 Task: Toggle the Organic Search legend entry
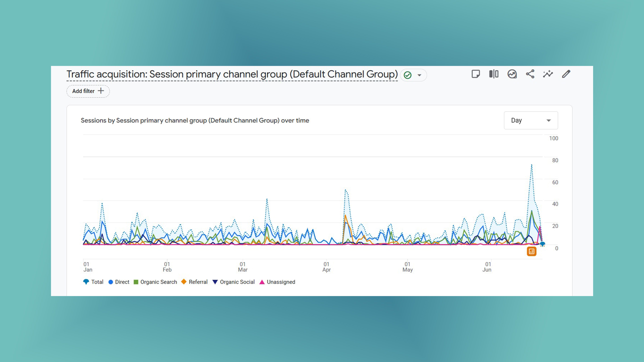[155, 282]
